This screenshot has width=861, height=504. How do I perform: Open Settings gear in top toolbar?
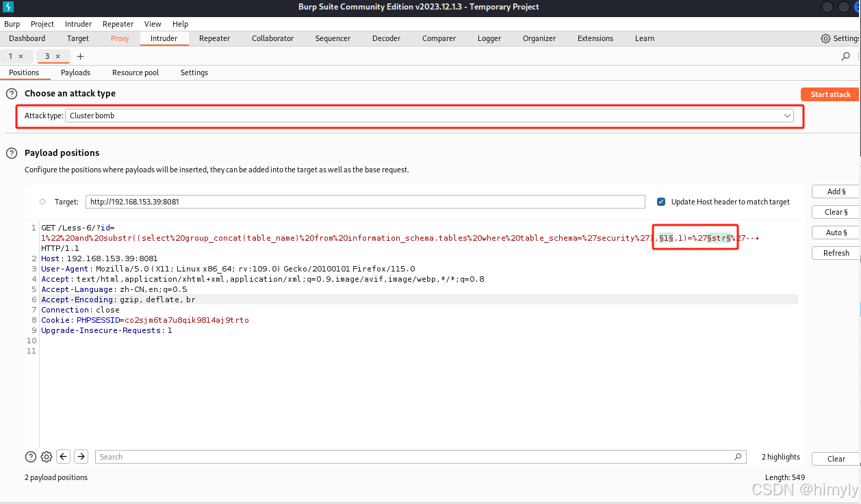825,38
